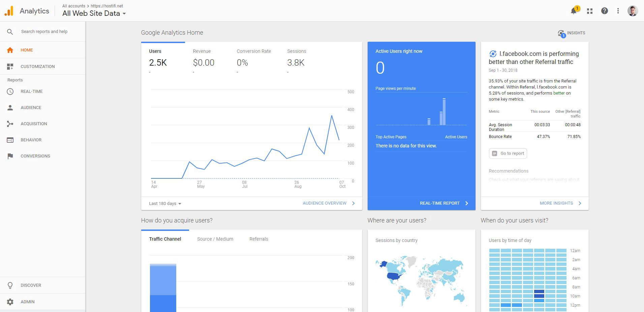Screen dimensions: 644x312
Task: Click the Behavior window icon
Action: tap(10, 140)
